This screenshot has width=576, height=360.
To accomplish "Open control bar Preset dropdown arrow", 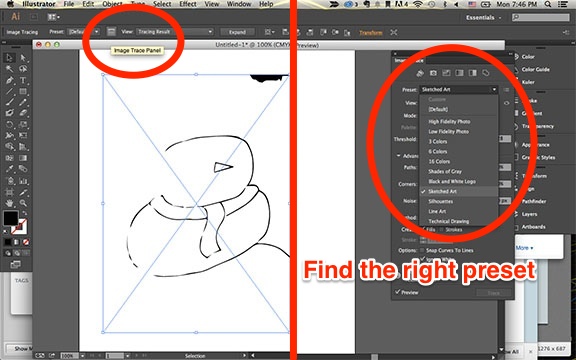I will (97, 32).
